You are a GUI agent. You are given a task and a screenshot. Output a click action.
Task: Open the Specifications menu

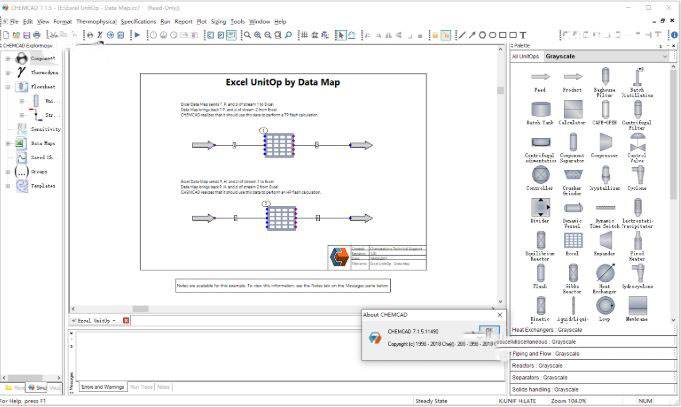(x=139, y=21)
